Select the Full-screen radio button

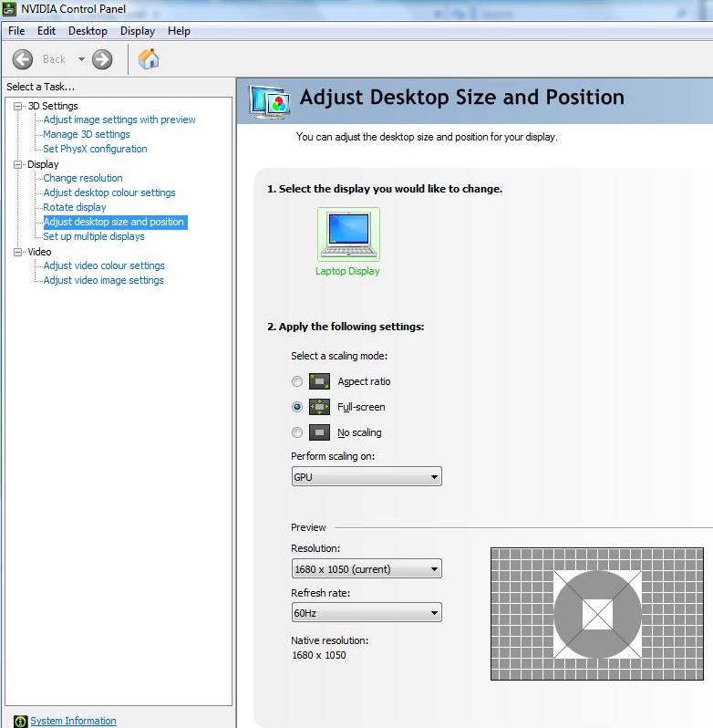click(x=297, y=407)
